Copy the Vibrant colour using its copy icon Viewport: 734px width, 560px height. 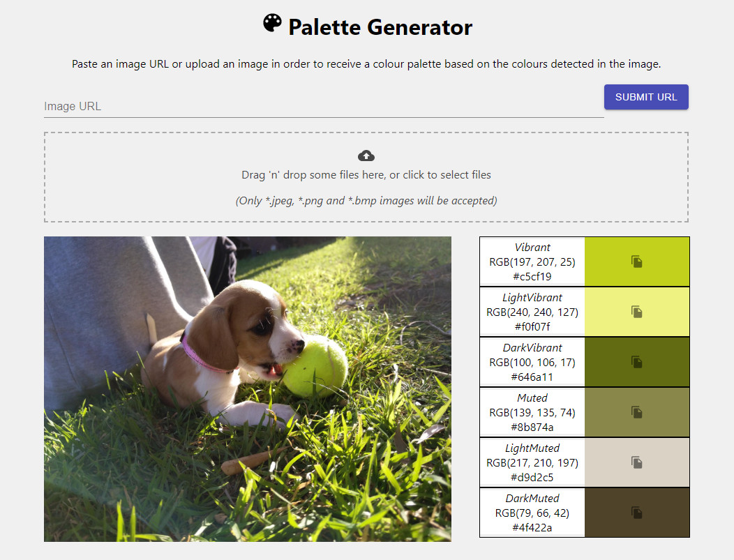tap(636, 262)
